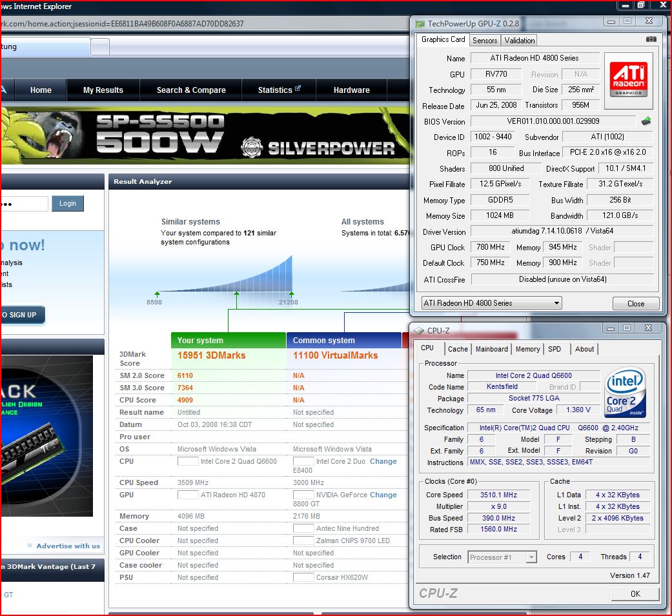Click Change link next to NVIDIA GeForce
This screenshot has height=616, width=672.
(x=383, y=495)
